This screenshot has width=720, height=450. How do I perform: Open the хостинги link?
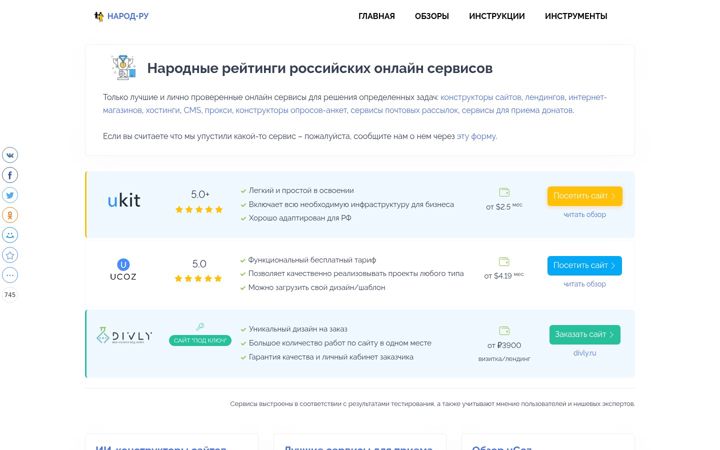[162, 110]
